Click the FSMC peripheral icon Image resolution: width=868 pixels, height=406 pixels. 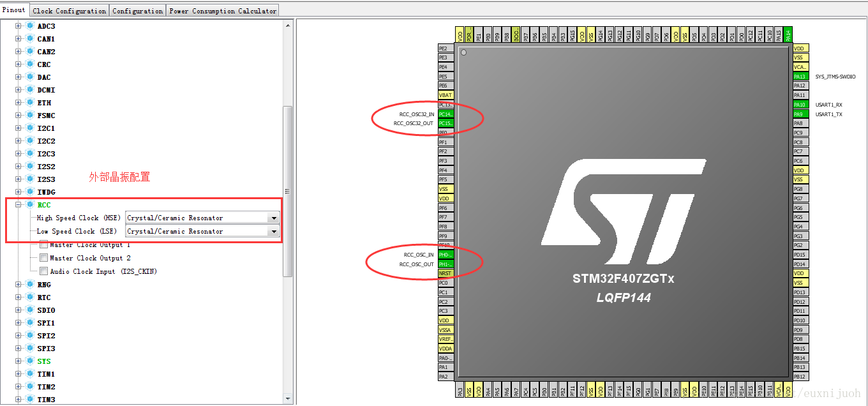pos(30,116)
